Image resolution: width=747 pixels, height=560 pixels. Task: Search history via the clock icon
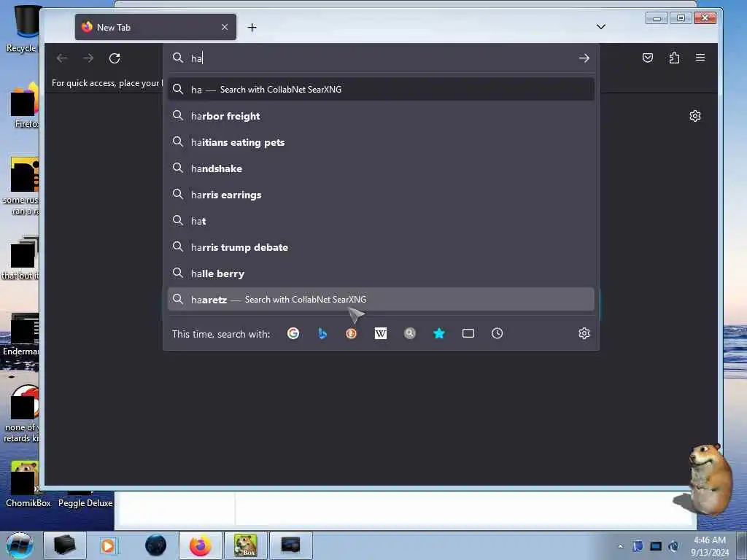(497, 333)
